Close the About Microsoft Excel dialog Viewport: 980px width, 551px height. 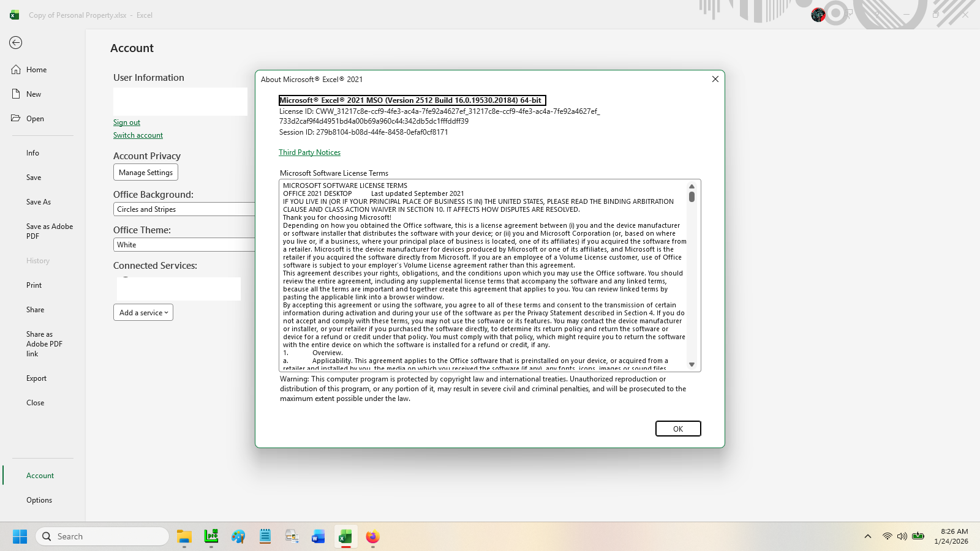coord(715,79)
